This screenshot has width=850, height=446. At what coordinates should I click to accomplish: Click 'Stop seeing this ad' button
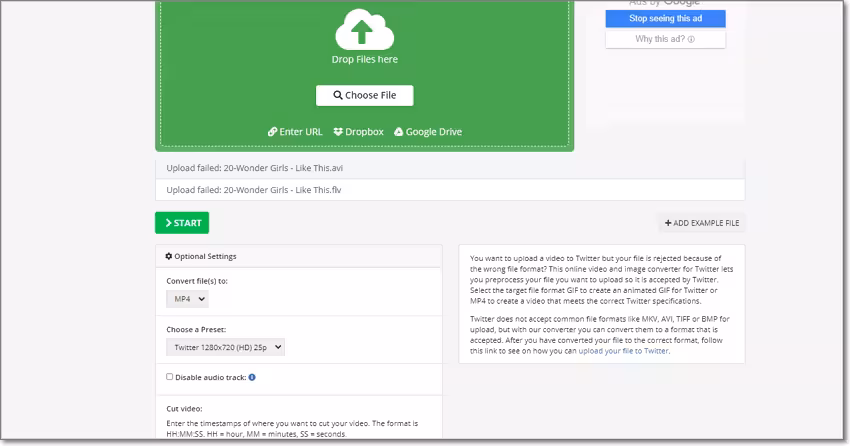pyautogui.click(x=665, y=19)
